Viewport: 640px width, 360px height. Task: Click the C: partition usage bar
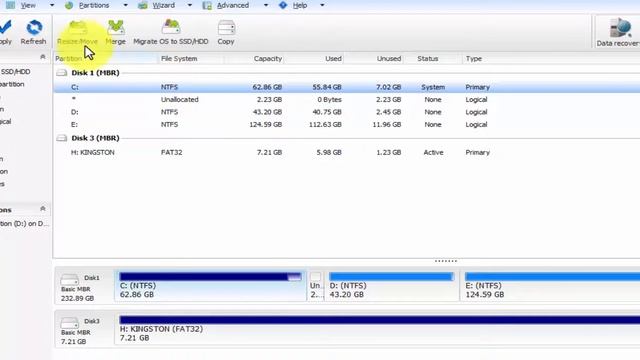(x=211, y=277)
